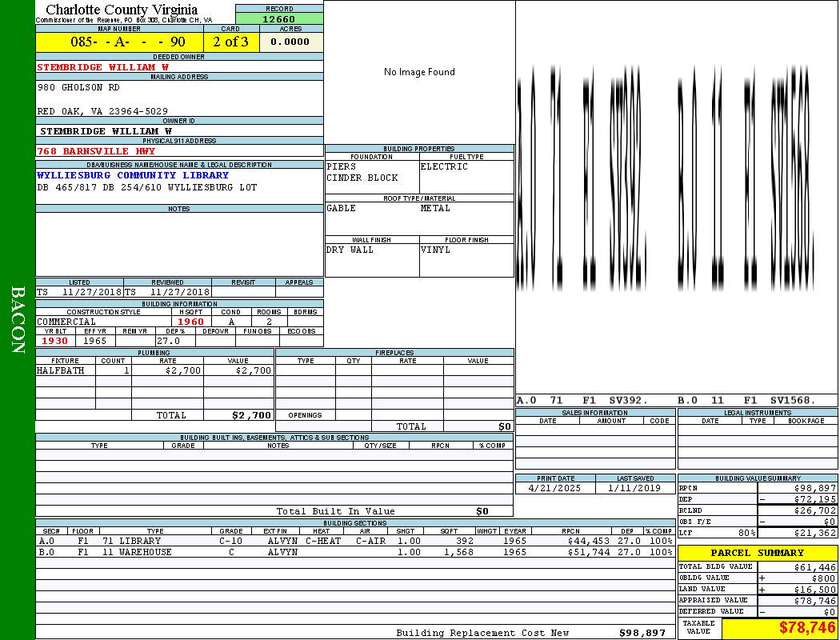Click the green BACON sidebar banner
This screenshot has width=840, height=640.
[18, 320]
